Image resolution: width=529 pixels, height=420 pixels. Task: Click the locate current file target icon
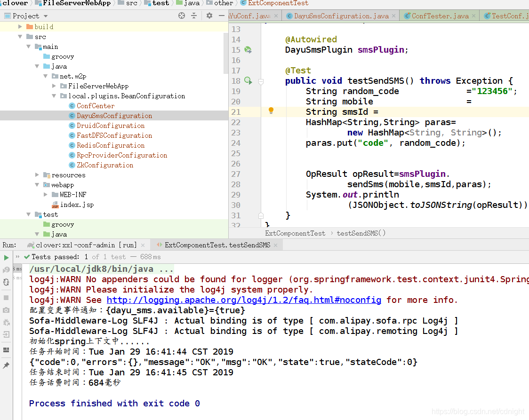(182, 16)
